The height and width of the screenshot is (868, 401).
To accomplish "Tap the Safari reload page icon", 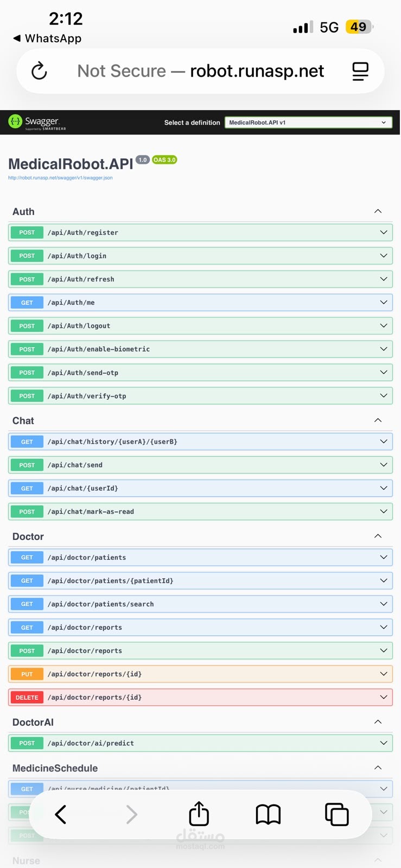I will [x=39, y=71].
